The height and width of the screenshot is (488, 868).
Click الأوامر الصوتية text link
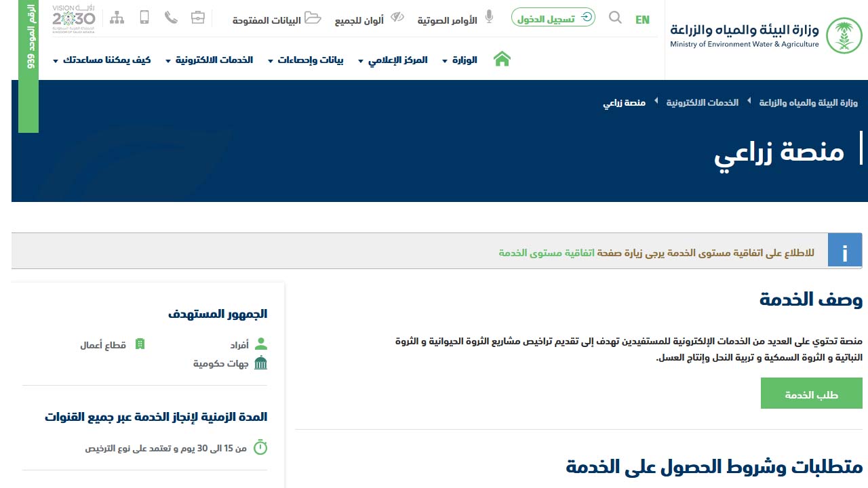coord(448,20)
